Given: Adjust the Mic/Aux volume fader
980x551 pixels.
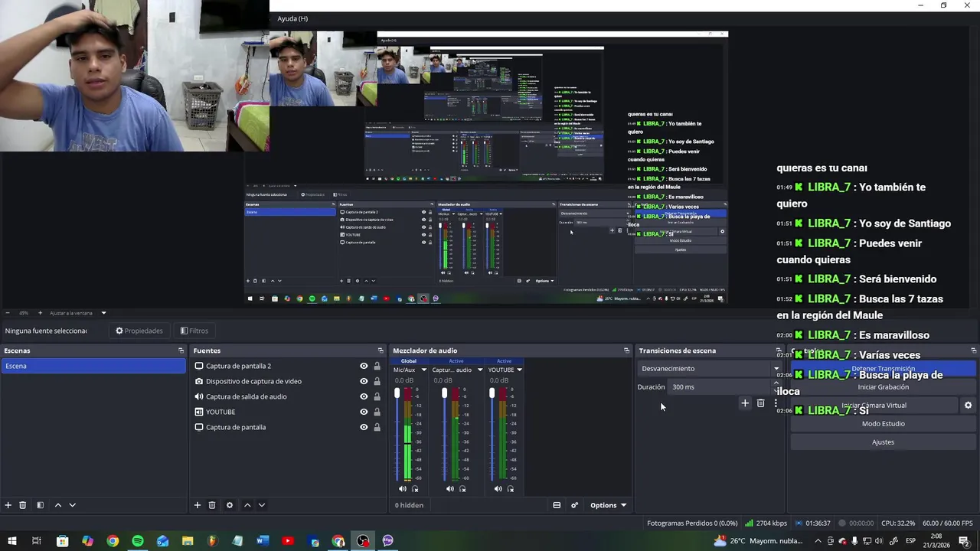Looking at the screenshot, I should (x=397, y=393).
